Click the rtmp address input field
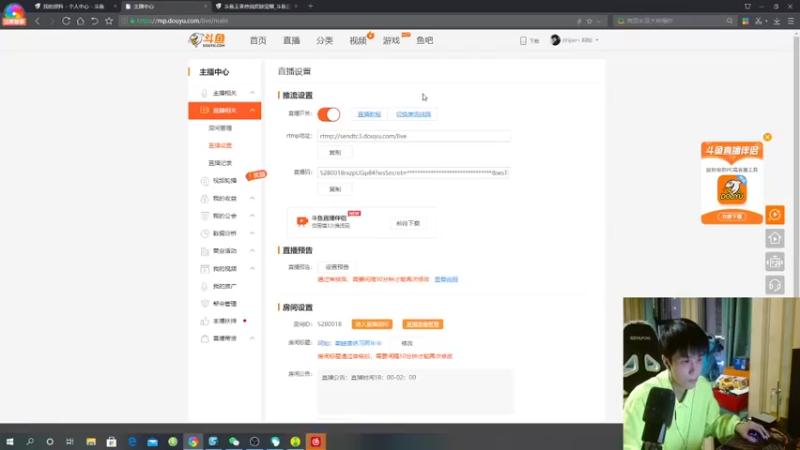 413,136
